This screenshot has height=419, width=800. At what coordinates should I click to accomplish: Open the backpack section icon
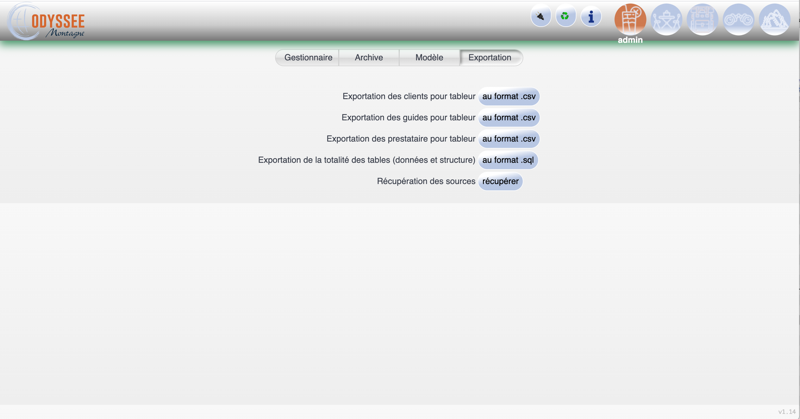pos(703,19)
